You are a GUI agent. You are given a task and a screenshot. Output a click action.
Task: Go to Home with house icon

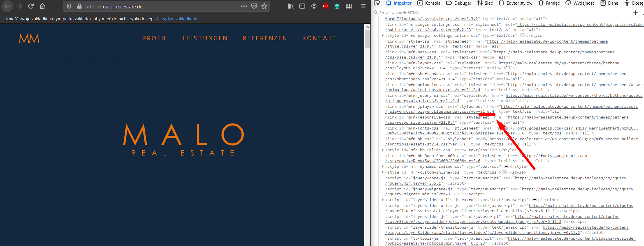pos(42,6)
